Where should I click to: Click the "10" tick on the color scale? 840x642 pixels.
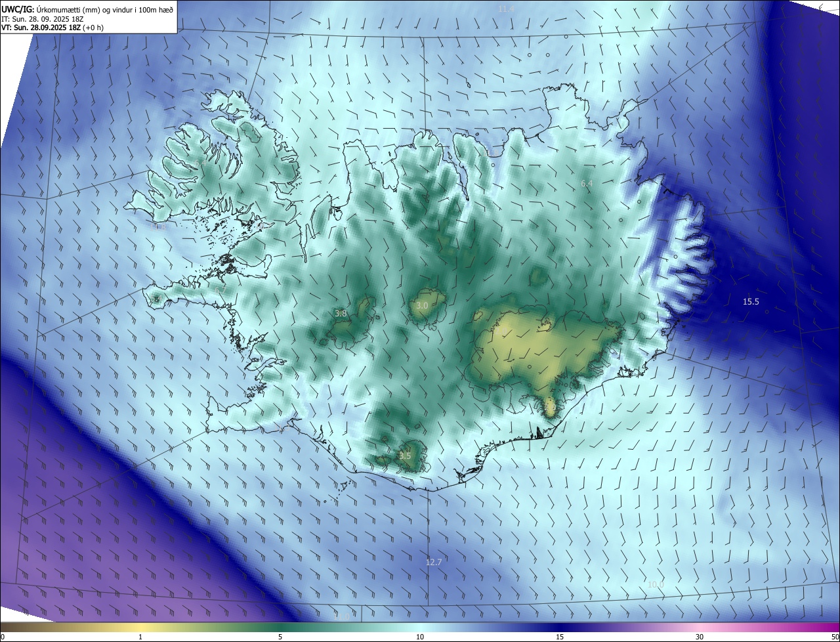click(x=420, y=637)
